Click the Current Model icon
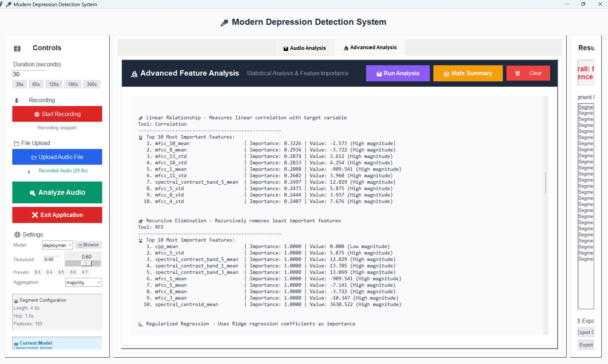The height and width of the screenshot is (364, 608). pyautogui.click(x=16, y=344)
